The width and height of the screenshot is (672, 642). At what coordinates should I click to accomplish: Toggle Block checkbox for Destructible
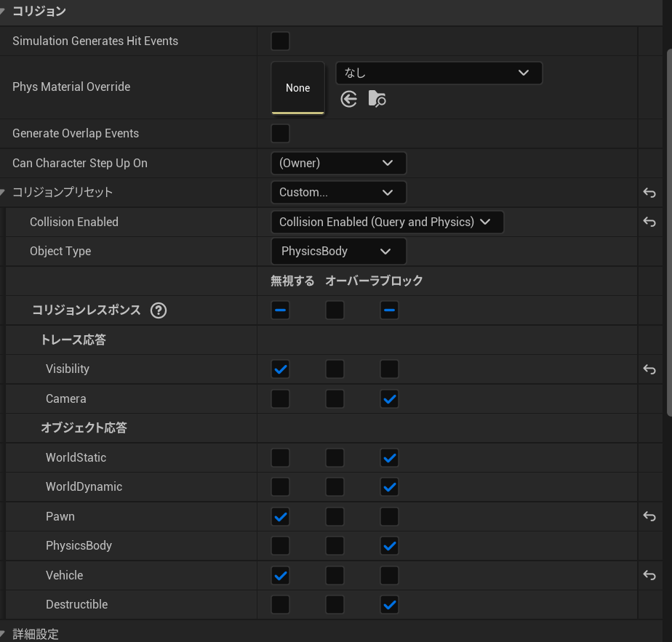pyautogui.click(x=389, y=605)
